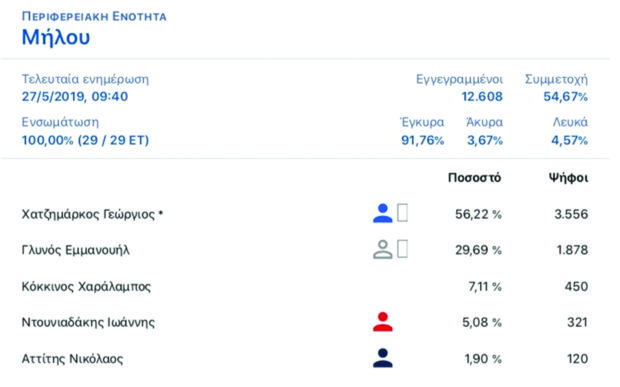Click the Περιφερειακή Ενότητα heading label

94,16
